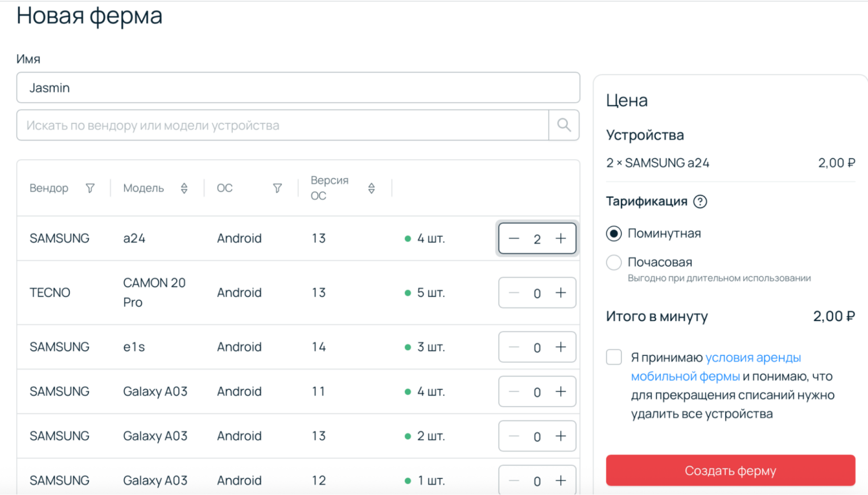Sort by Модель column arrows

click(184, 188)
